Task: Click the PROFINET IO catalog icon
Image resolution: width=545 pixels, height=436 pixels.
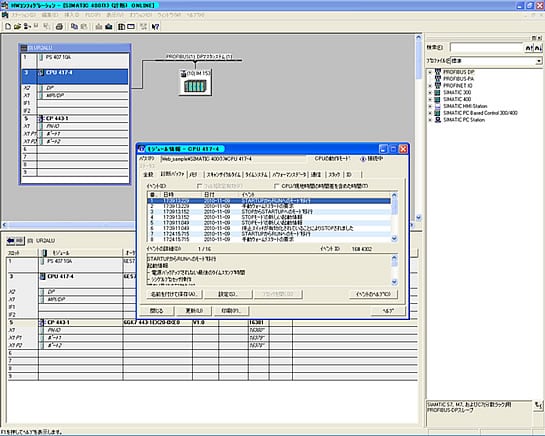Action: click(438, 86)
